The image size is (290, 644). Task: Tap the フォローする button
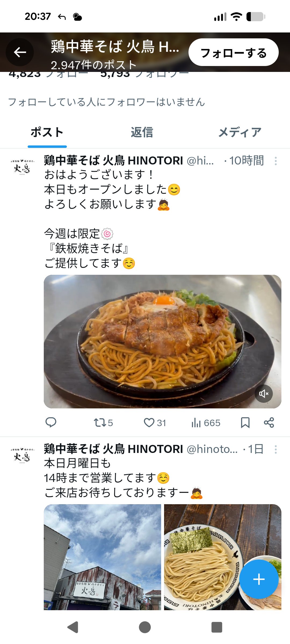pyautogui.click(x=234, y=52)
